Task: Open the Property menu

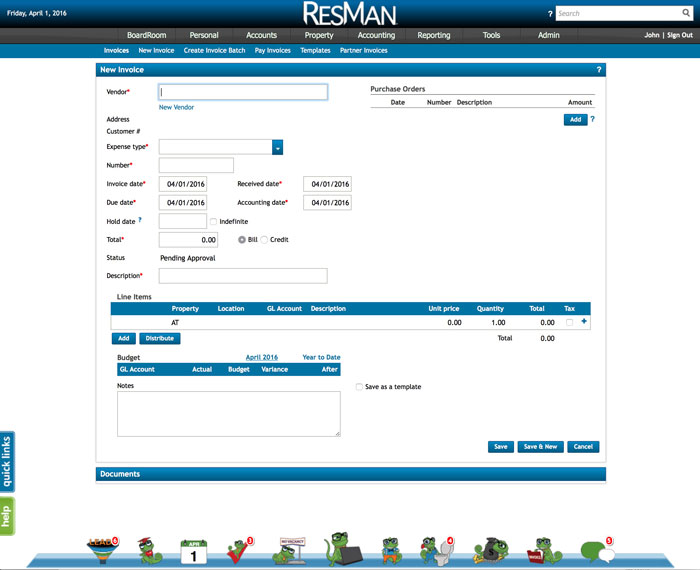Action: coord(319,35)
